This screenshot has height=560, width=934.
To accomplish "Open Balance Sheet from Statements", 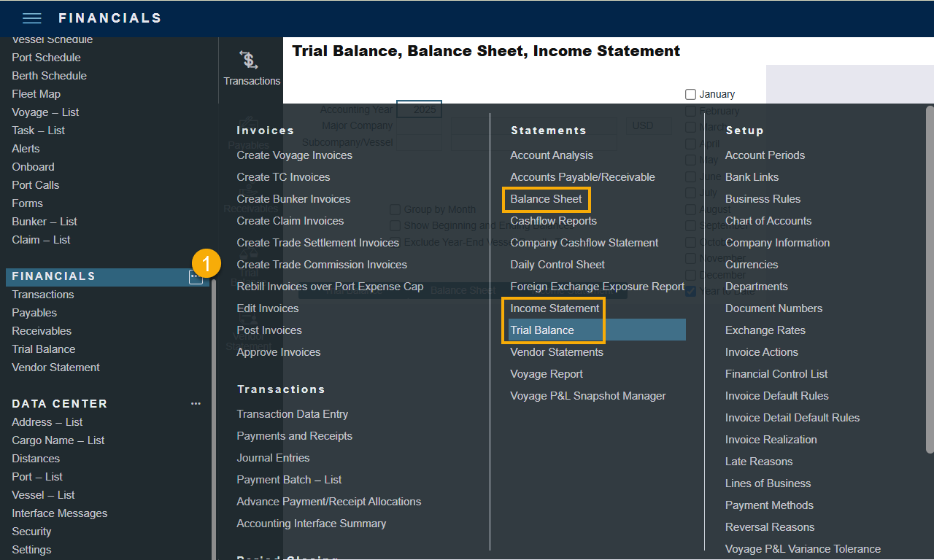I will click(546, 199).
